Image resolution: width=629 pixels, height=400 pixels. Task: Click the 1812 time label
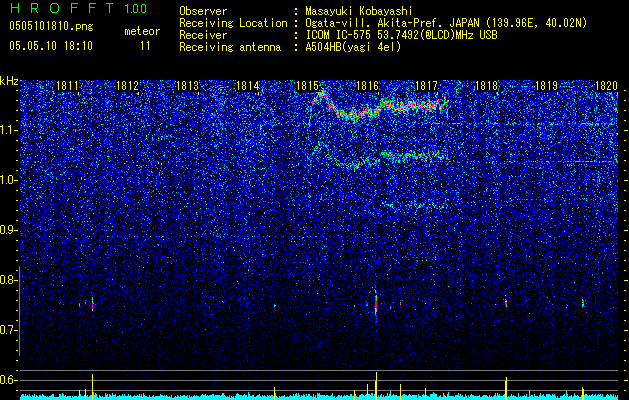(x=127, y=86)
